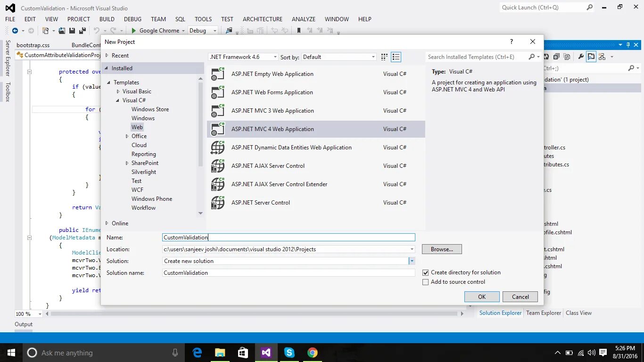This screenshot has width=644, height=362.
Task: Click the Save All toolbar icon
Action: [82, 31]
